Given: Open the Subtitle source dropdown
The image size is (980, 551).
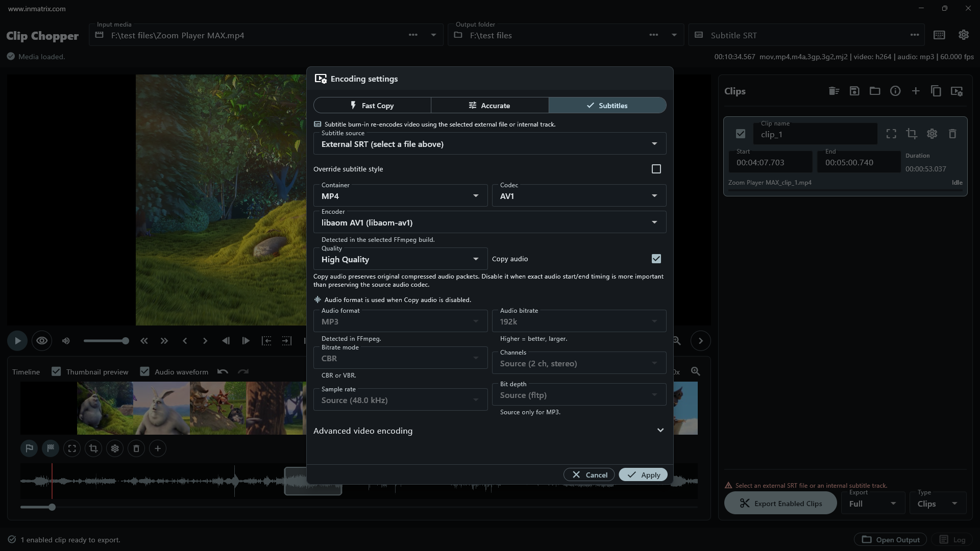Looking at the screenshot, I should coord(489,144).
